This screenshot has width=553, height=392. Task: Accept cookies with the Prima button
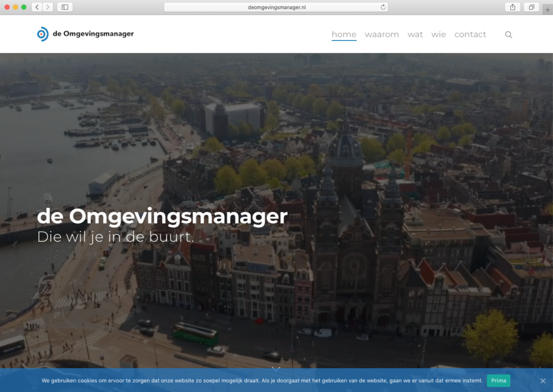point(498,381)
